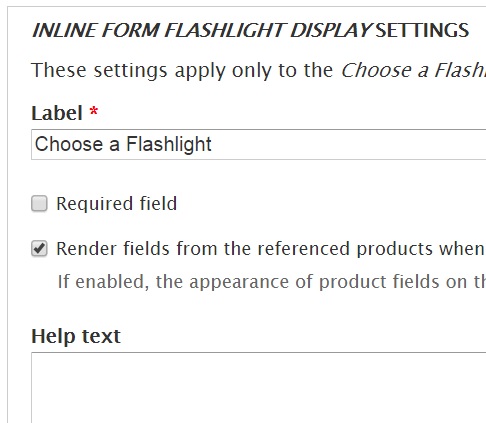Click the Label text input field
Screen dimensions: 486x423
coord(259,144)
